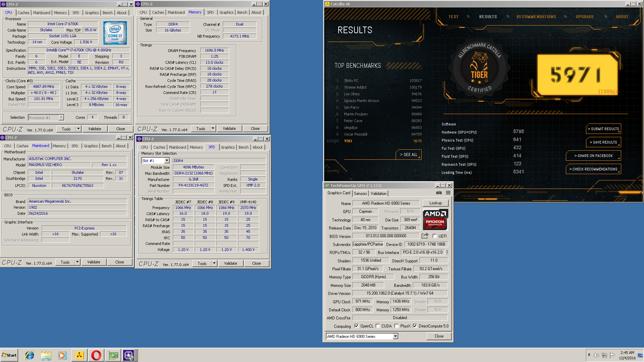Screen dimensions: 644x362
Task: Click the Part Number F4-4133C19-4GTZ field
Action: (193, 185)
